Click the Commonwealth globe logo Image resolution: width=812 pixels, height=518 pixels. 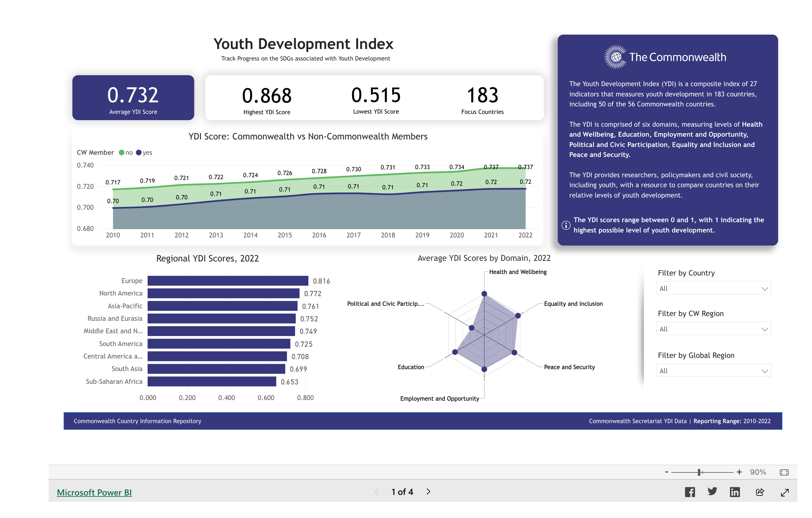point(615,57)
